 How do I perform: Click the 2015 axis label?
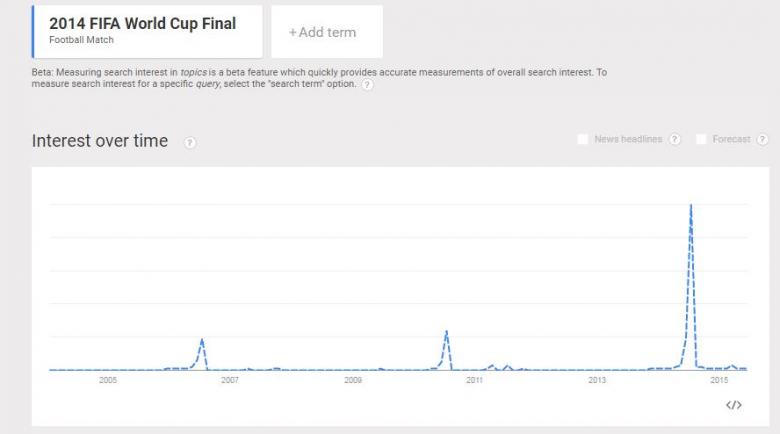pyautogui.click(x=719, y=380)
